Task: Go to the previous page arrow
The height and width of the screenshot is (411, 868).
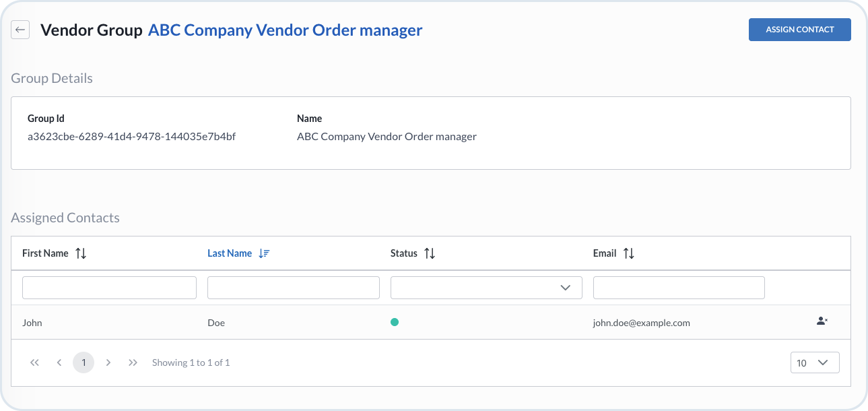Action: click(x=59, y=362)
